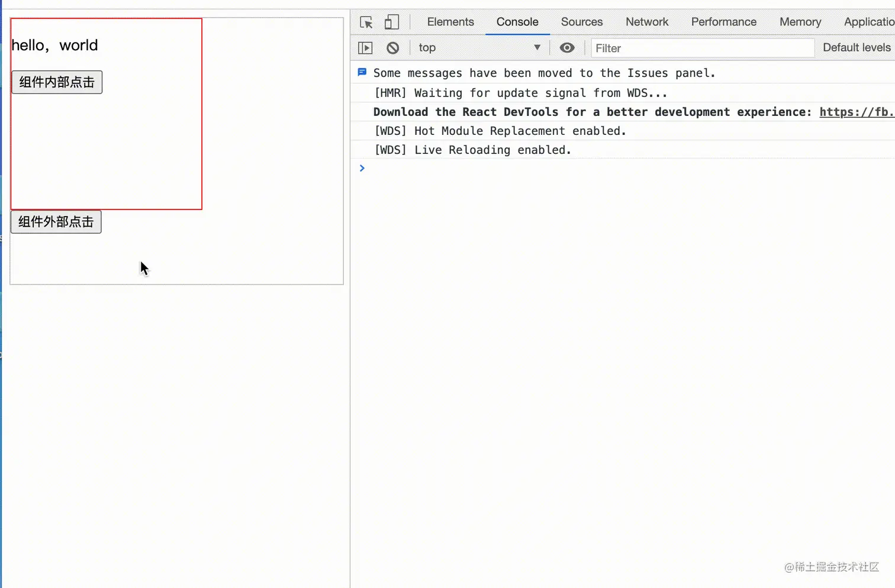This screenshot has height=588, width=895.
Task: Toggle the device toolbar icon
Action: (x=392, y=22)
